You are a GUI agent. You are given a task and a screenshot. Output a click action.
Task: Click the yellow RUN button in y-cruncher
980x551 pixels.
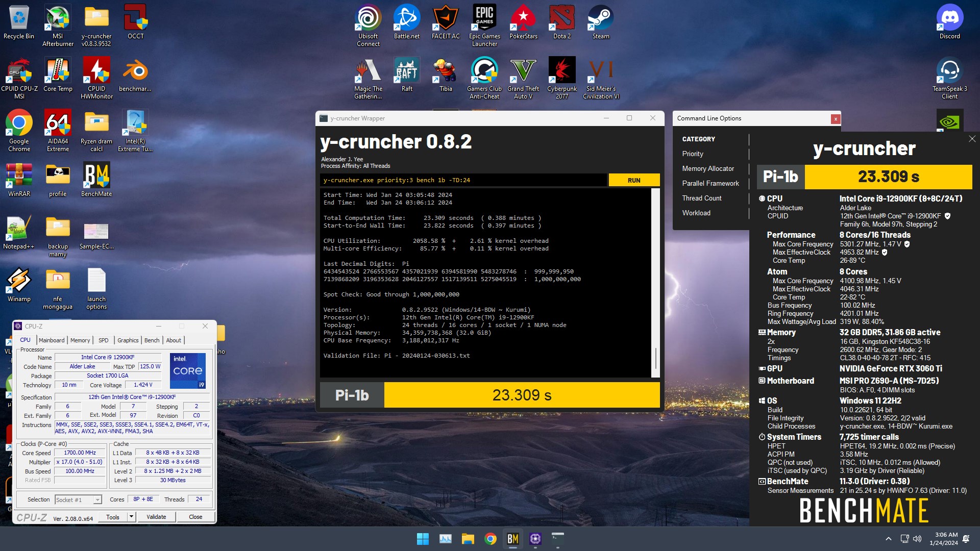point(634,180)
